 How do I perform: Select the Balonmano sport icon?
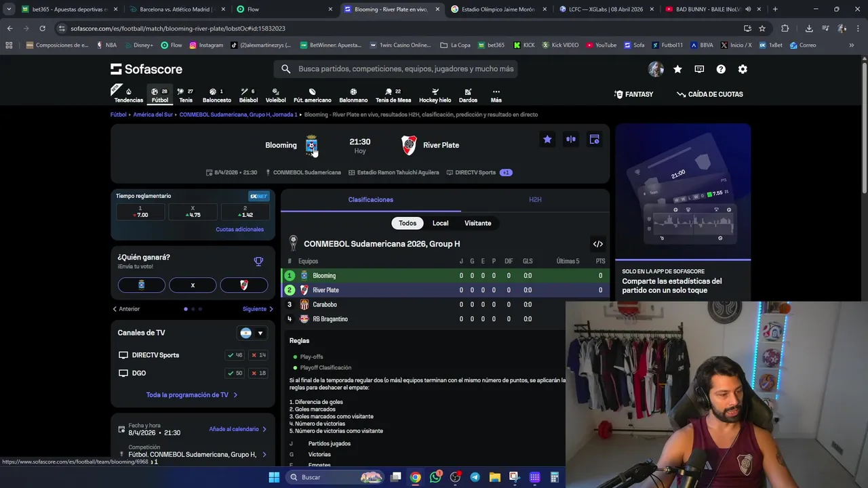[x=353, y=95]
